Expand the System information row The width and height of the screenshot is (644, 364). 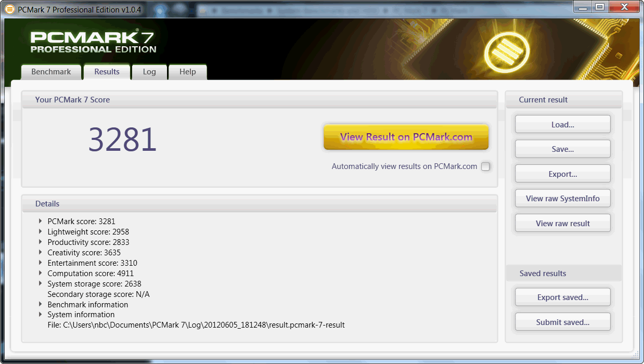[x=41, y=314]
